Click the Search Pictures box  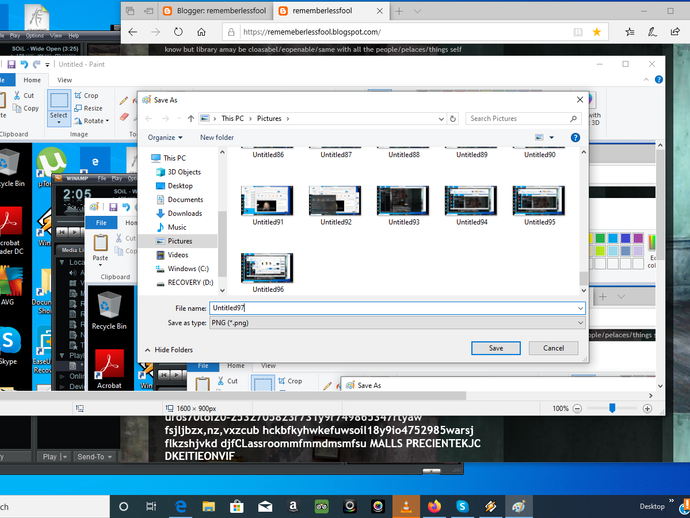point(523,118)
